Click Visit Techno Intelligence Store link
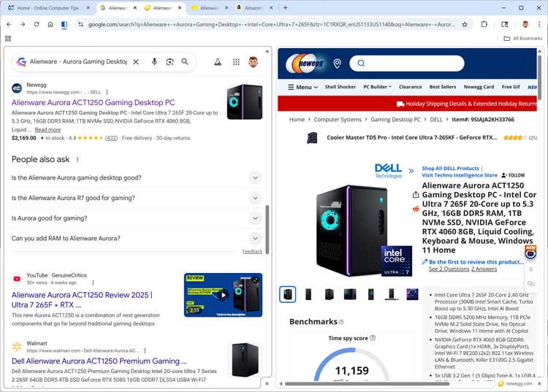Viewport: 548px width, 392px height. pyautogui.click(x=460, y=175)
